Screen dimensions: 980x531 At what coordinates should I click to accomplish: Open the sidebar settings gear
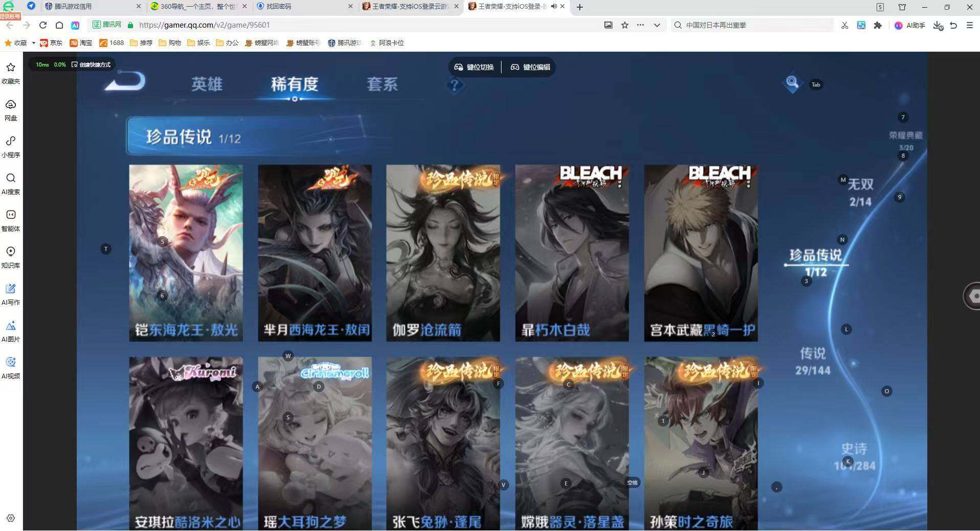point(11,518)
